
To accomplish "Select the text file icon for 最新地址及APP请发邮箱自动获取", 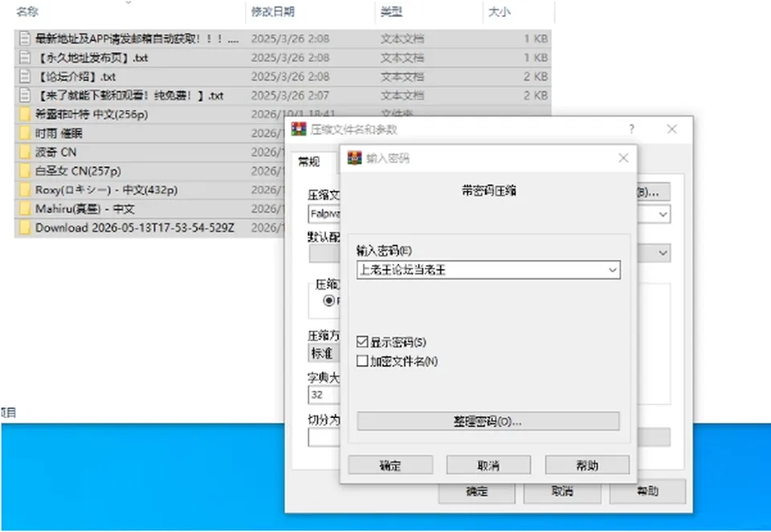I will [25, 39].
